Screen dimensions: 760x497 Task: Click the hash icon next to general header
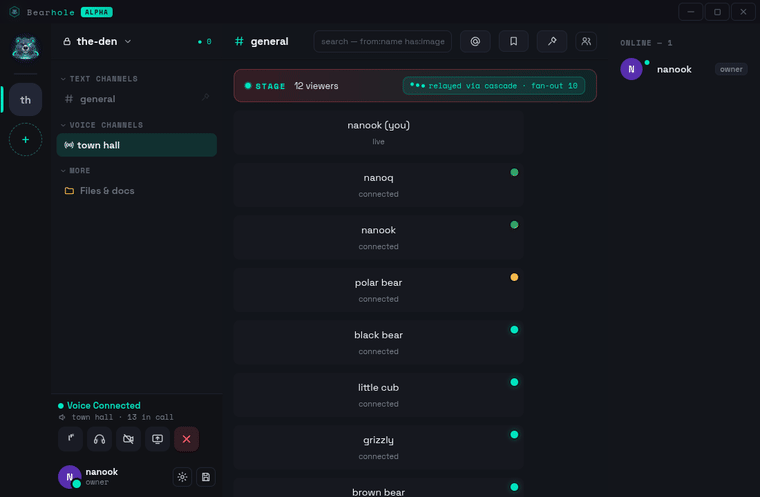coord(239,41)
